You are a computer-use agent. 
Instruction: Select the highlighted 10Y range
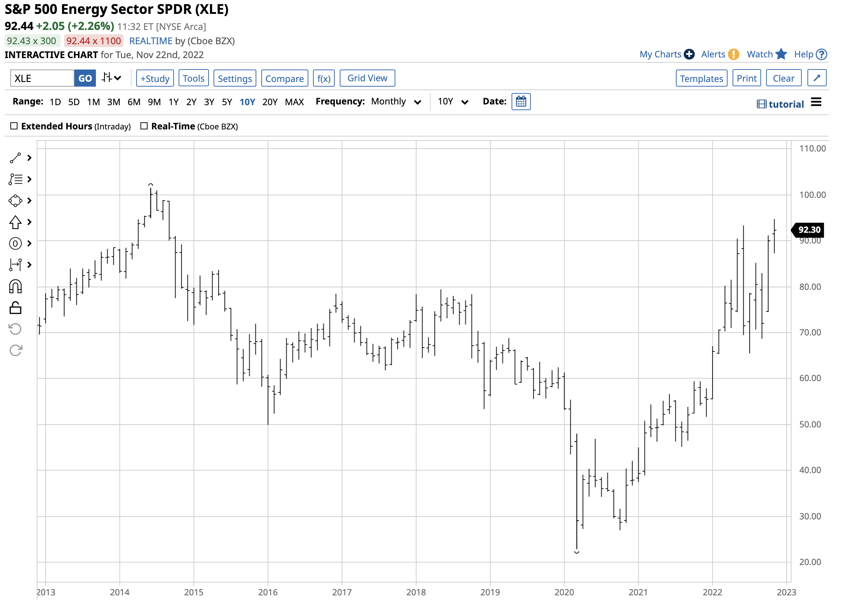[247, 102]
